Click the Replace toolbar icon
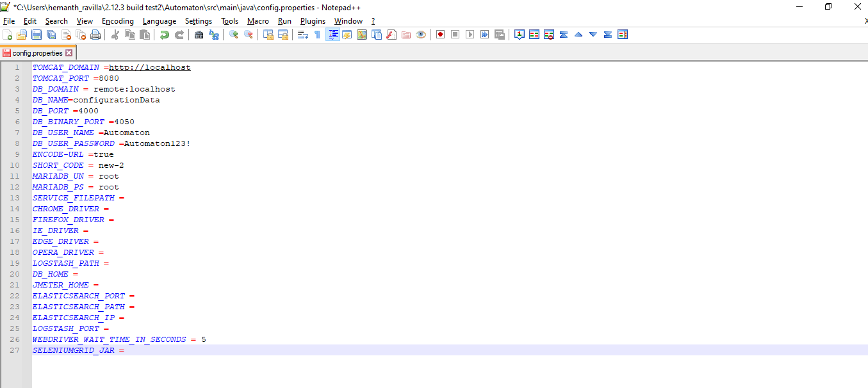The height and width of the screenshot is (388, 868). 214,35
